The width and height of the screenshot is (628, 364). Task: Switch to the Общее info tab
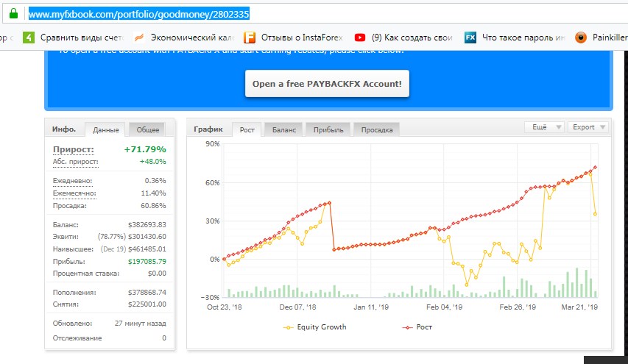[x=148, y=129]
